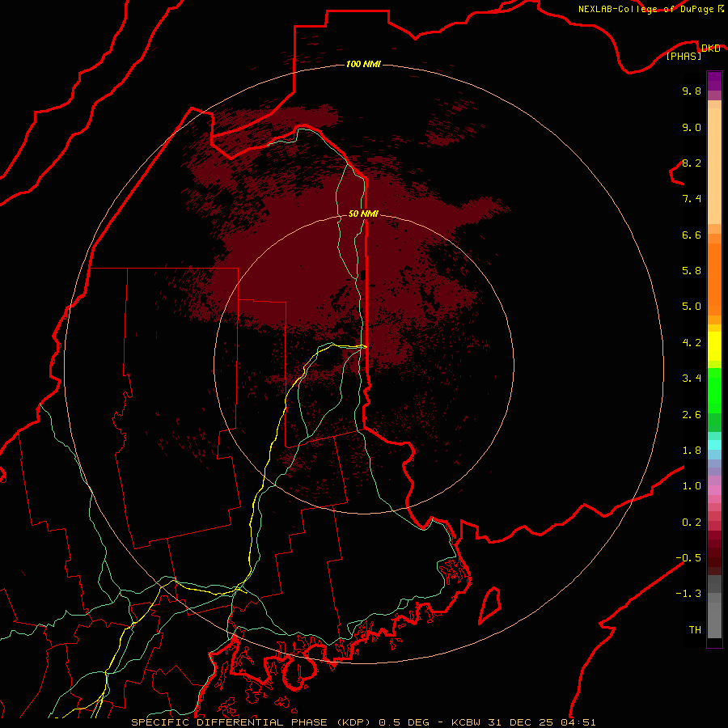Click the 4.2 value on the scale
The width and height of the screenshot is (728, 728).
(x=692, y=343)
